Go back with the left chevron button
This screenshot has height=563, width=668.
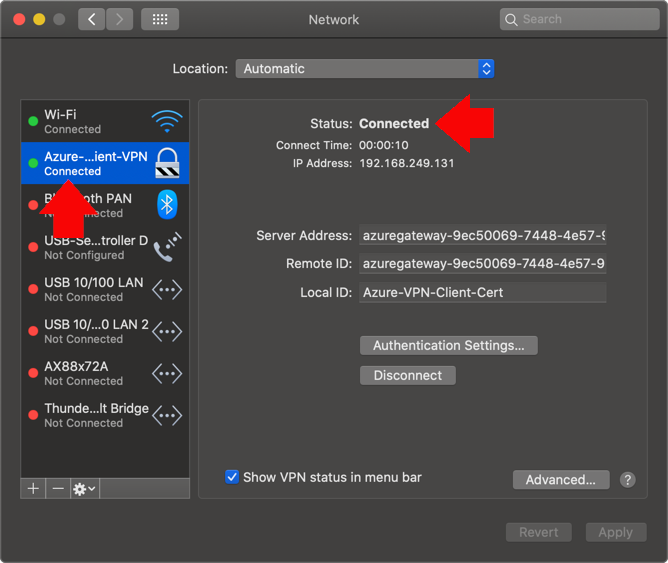coord(92,19)
